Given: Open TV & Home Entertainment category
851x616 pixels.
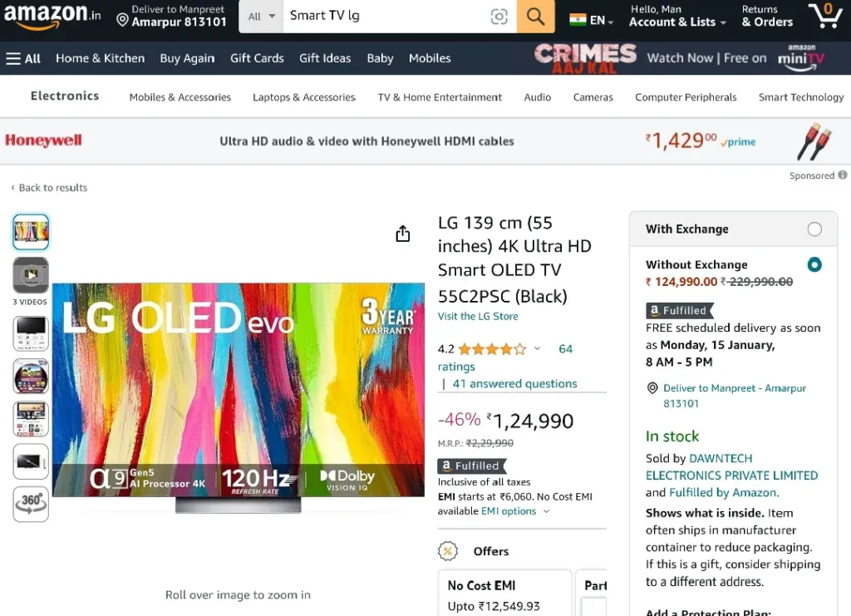Looking at the screenshot, I should click(440, 97).
